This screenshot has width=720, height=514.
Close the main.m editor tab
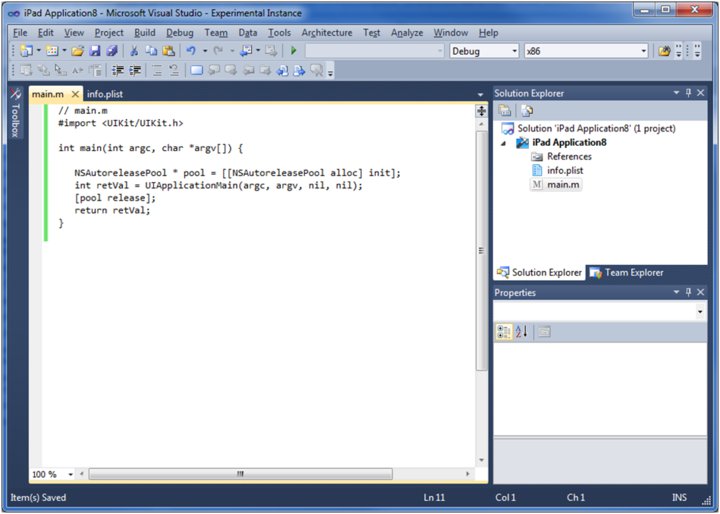75,94
